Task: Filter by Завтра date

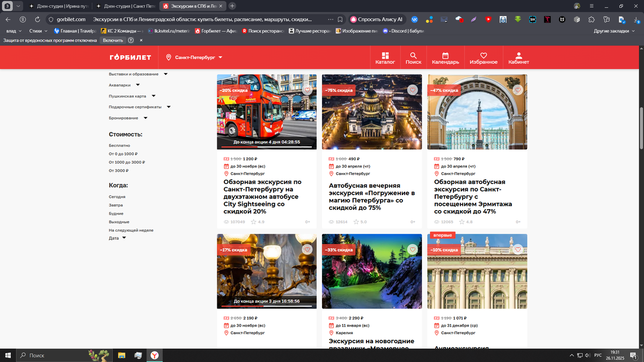Action: [x=116, y=205]
